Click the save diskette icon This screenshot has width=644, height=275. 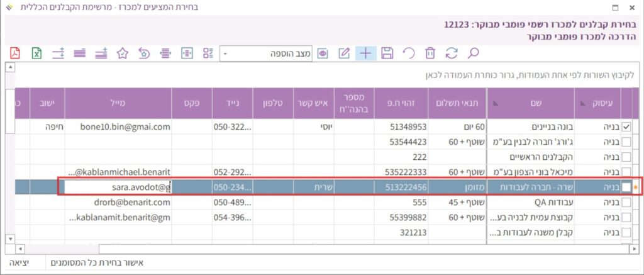point(387,53)
